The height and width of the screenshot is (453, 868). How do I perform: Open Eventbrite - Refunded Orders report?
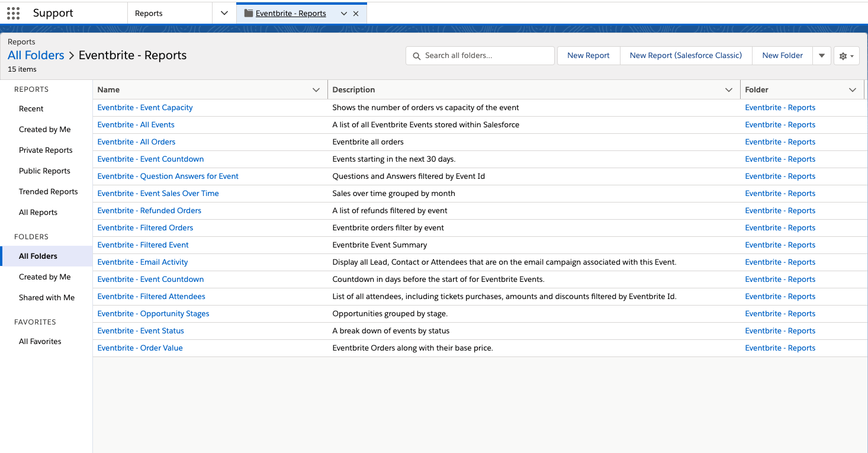point(149,211)
